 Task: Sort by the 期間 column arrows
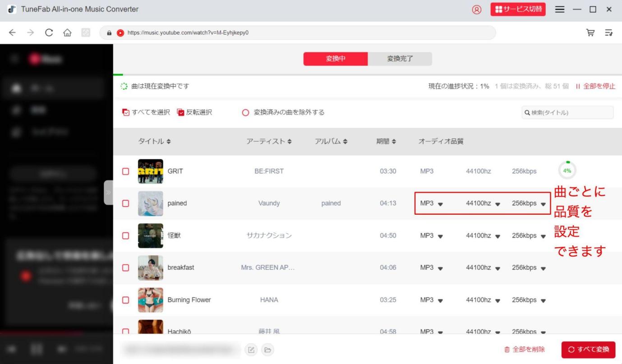(x=394, y=142)
